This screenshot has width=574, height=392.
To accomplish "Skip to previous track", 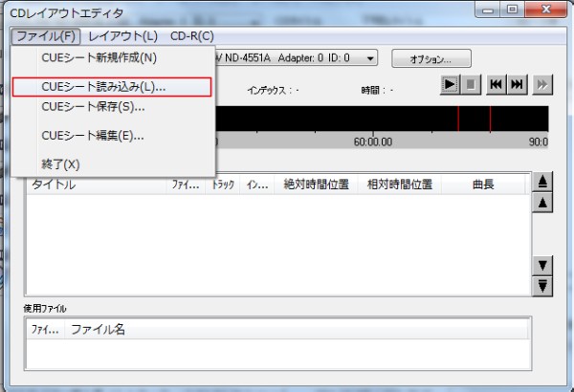I will [x=496, y=85].
